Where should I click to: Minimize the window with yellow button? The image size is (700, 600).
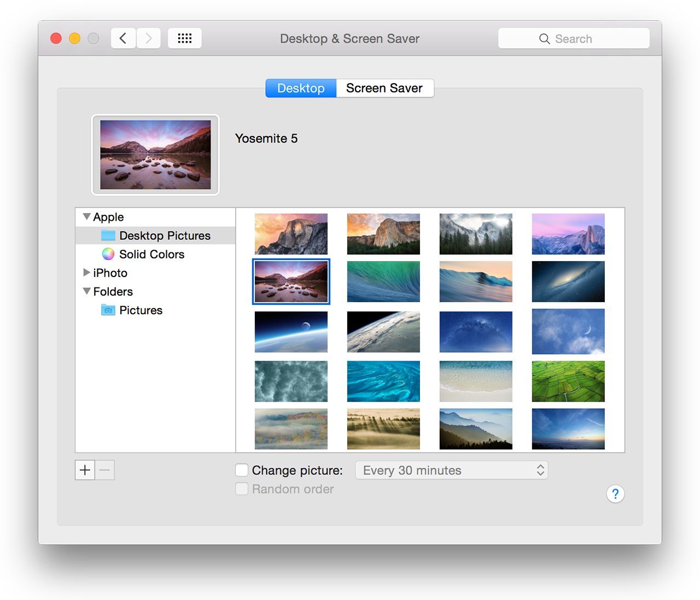click(x=74, y=38)
